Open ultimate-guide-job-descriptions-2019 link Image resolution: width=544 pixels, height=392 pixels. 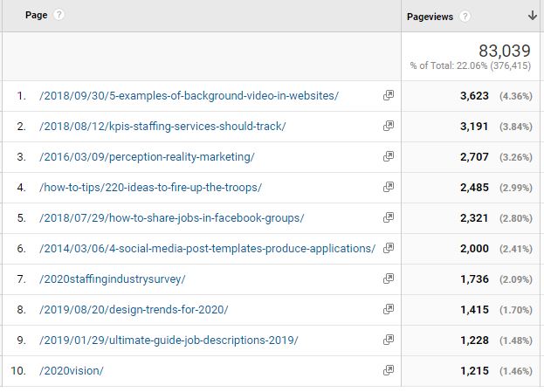coord(169,340)
